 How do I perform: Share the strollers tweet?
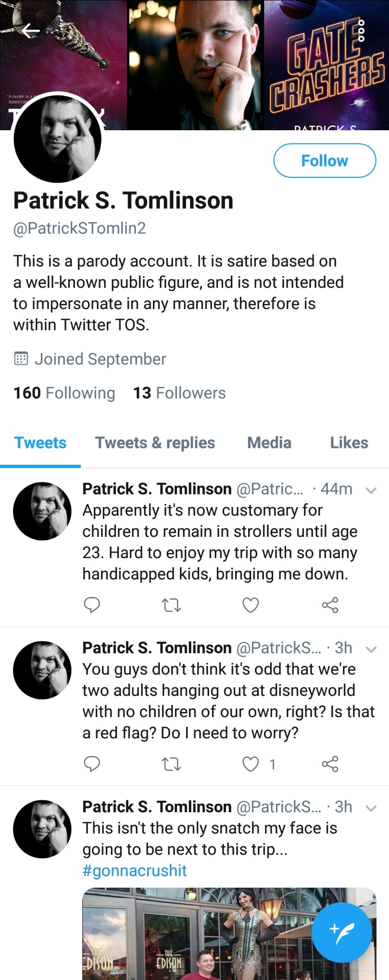(x=330, y=605)
